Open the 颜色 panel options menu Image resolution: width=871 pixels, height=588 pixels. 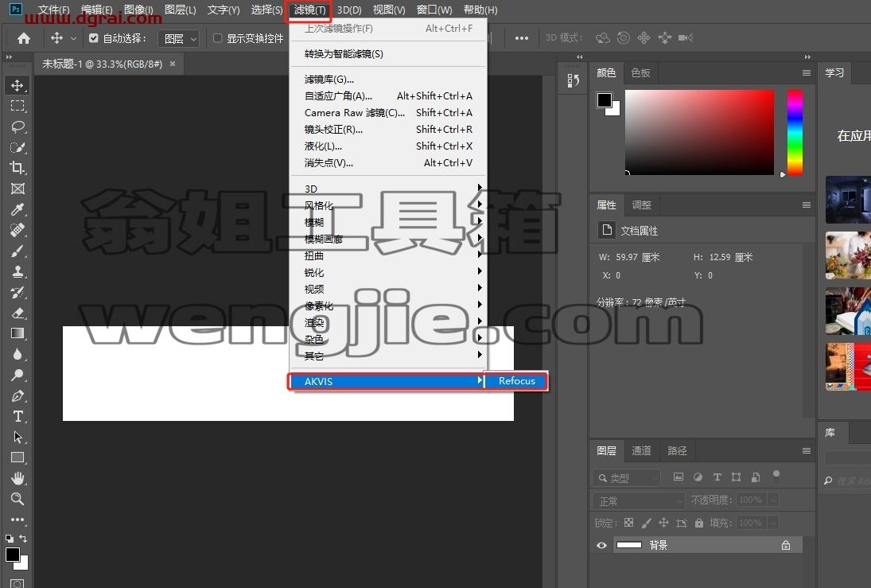point(806,73)
